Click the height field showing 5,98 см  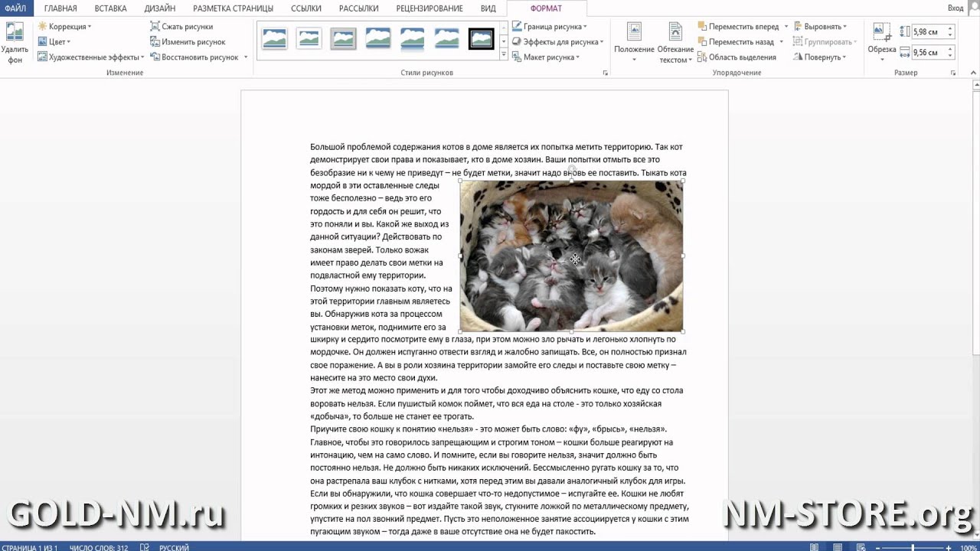(x=929, y=32)
